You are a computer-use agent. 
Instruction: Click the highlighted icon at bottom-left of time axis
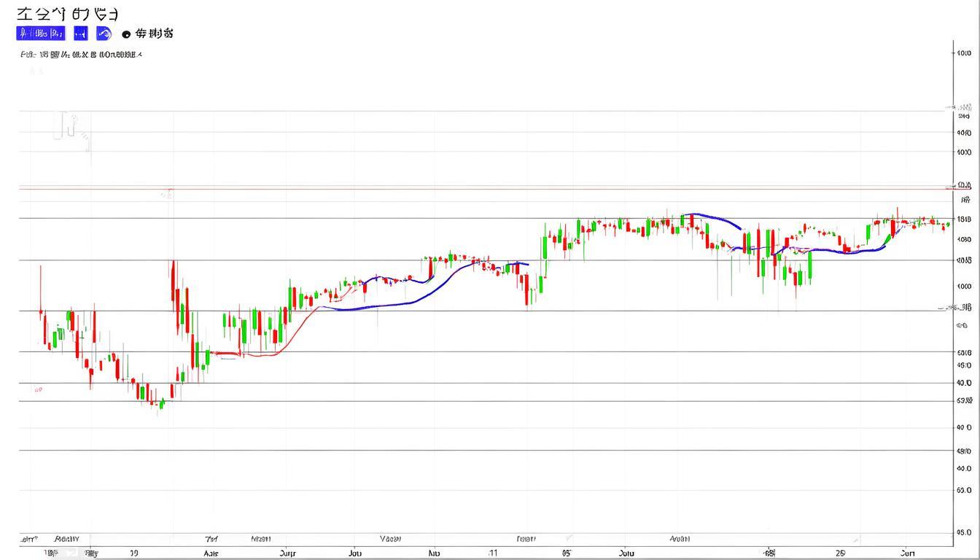point(71,553)
